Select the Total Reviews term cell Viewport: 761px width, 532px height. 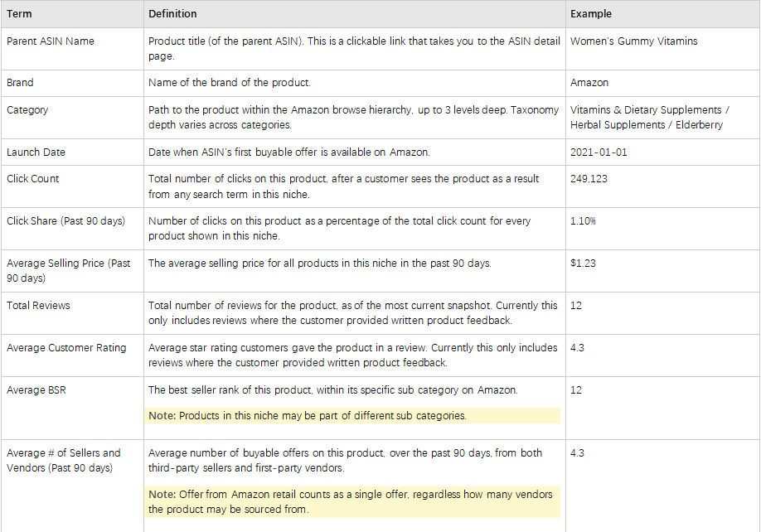click(38, 306)
